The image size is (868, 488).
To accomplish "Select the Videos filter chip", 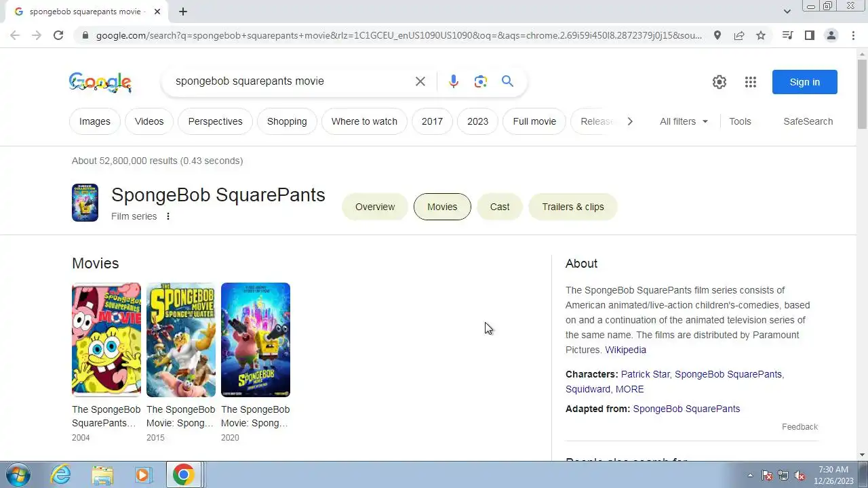I will click(x=149, y=121).
